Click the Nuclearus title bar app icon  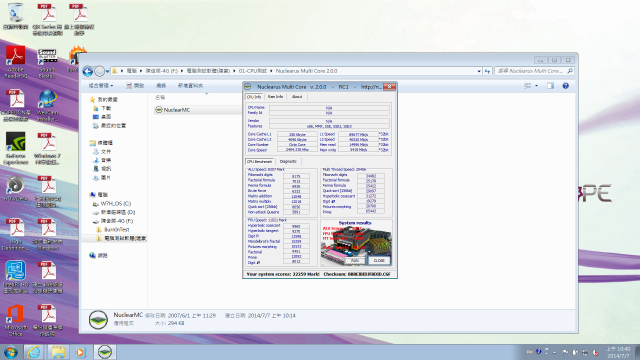247,87
